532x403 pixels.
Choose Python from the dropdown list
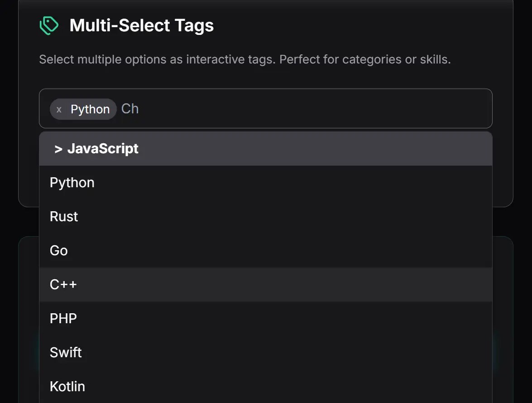tap(72, 183)
